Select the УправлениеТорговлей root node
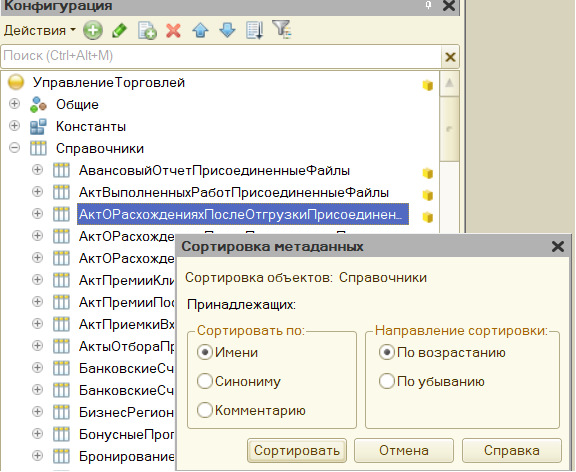 (109, 83)
